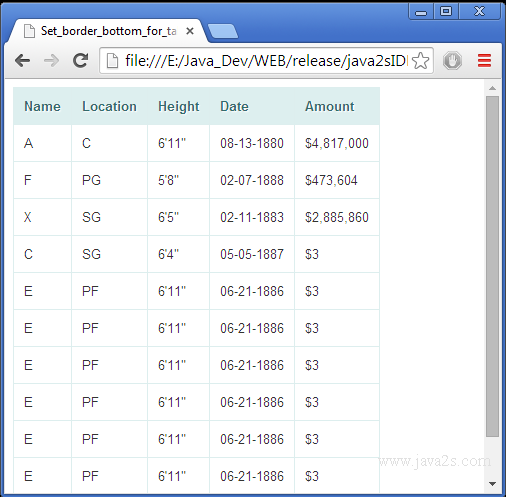This screenshot has height=497, width=506.
Task: Minimize the browser window
Action: click(421, 12)
